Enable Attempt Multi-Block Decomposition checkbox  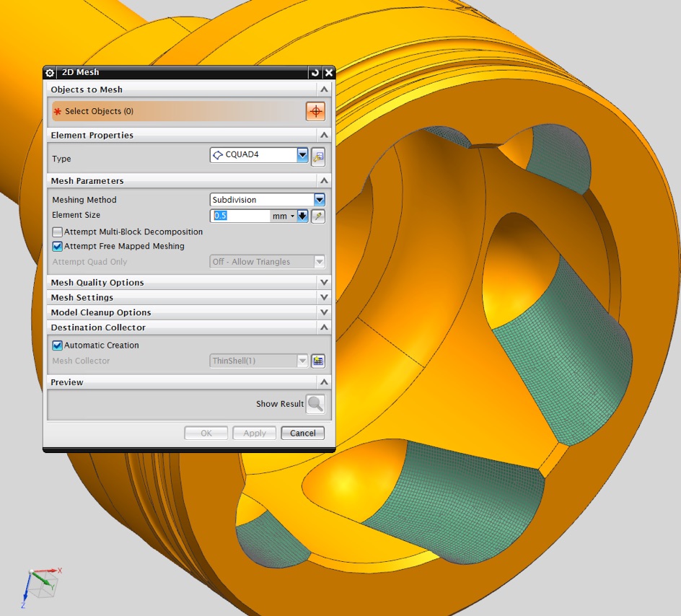(x=57, y=232)
